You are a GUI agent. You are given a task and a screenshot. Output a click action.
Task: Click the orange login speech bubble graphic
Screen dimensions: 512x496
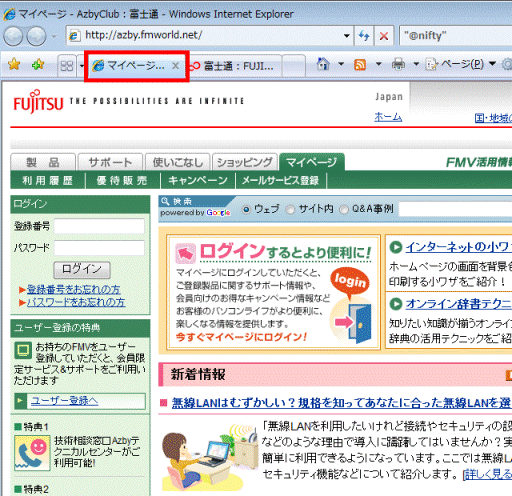350,282
